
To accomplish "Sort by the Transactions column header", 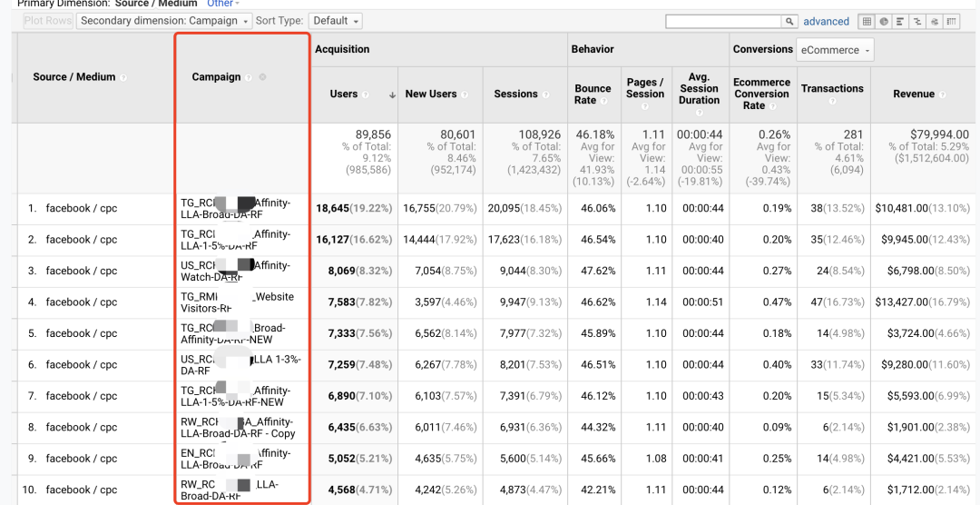I will 832,88.
